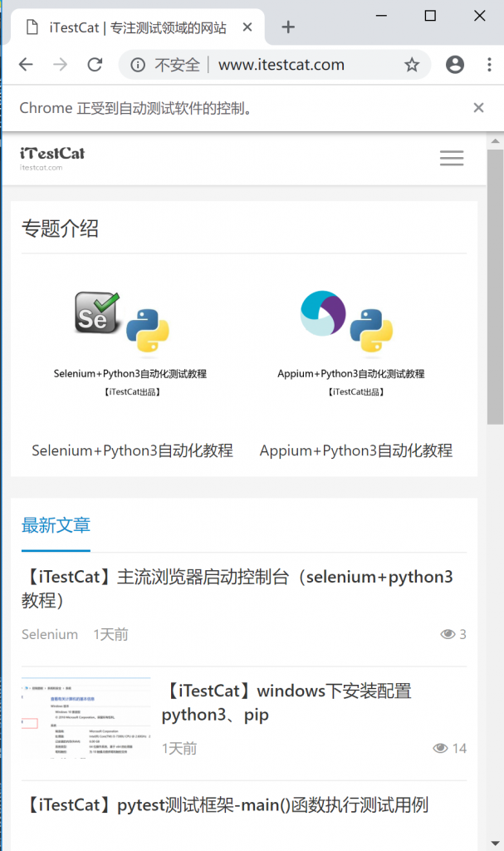
Task: Minimize the Chrome window
Action: 381,16
